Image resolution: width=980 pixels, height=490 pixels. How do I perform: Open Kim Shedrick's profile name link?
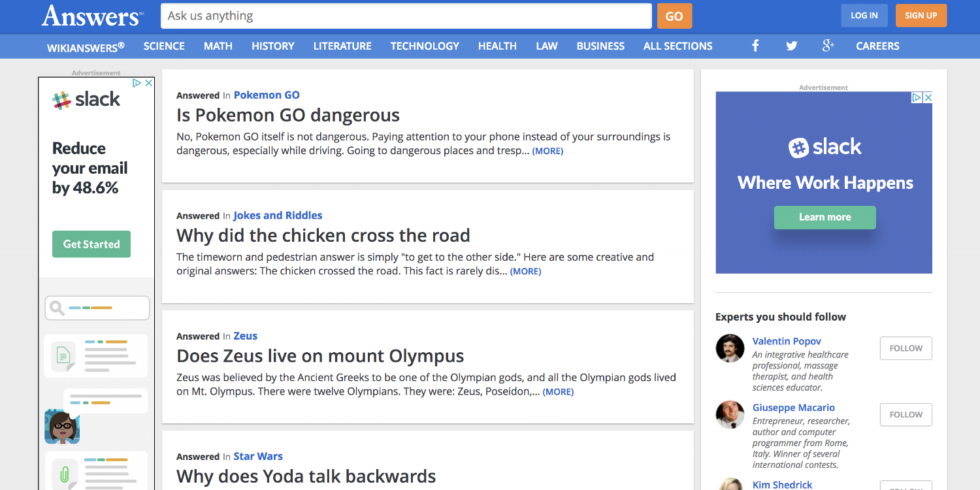pos(782,485)
